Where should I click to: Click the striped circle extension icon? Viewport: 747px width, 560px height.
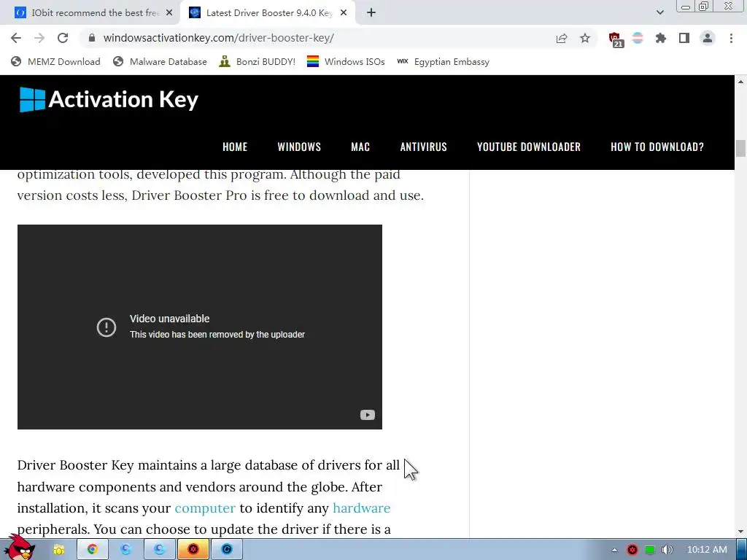638,38
